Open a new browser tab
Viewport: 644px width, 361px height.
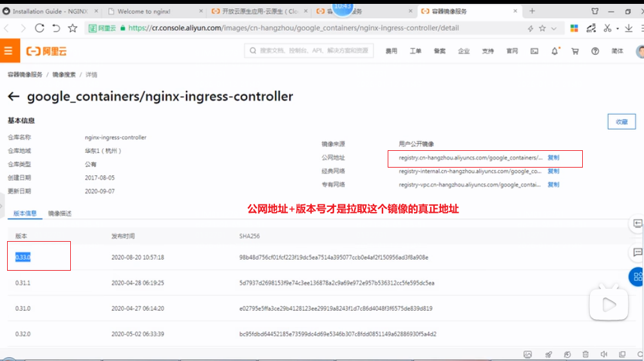point(532,11)
